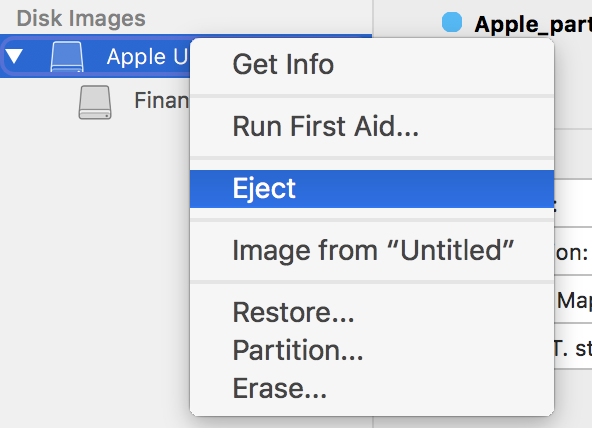
Task: Collapse the Apple disk image disclosure triangle
Action: tap(14, 56)
